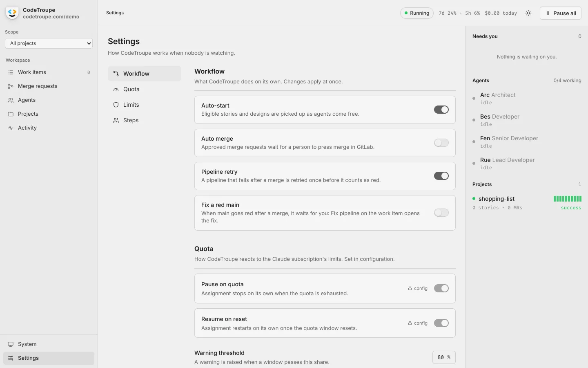Switch to the Quota settings section
588x368 pixels.
tap(145, 89)
